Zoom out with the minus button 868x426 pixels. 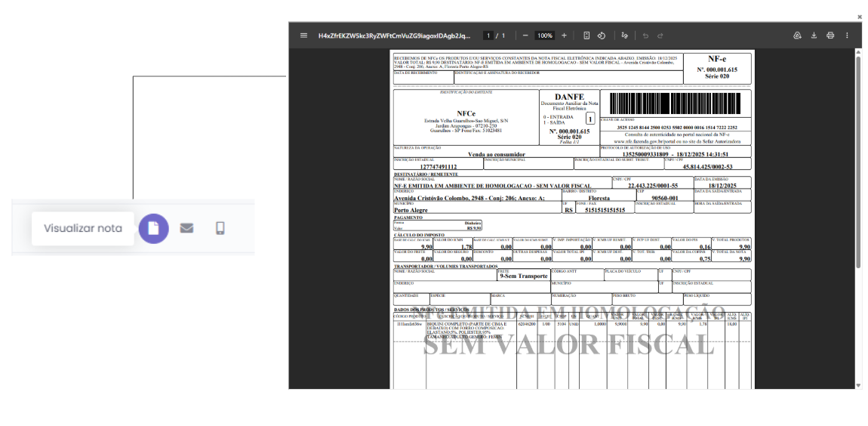(525, 35)
